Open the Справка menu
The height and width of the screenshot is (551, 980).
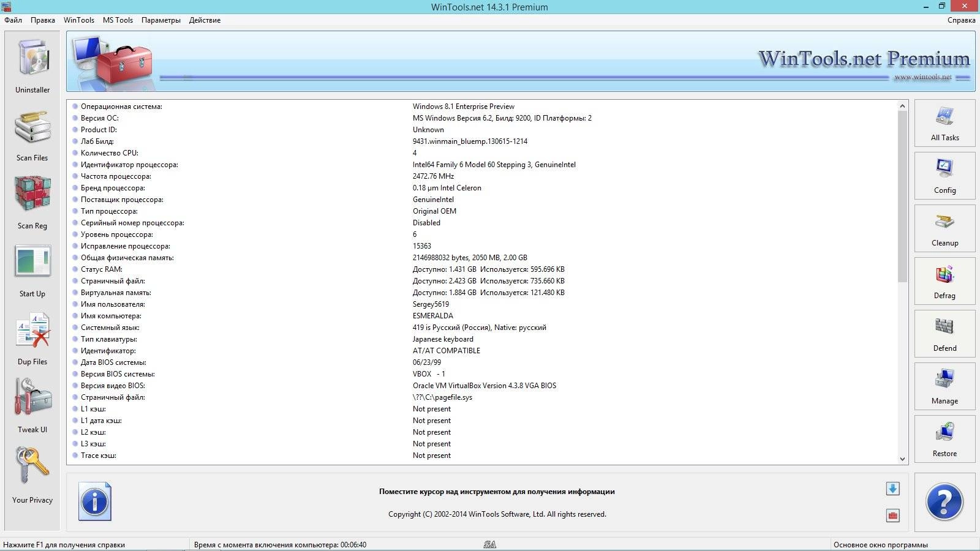pyautogui.click(x=961, y=20)
